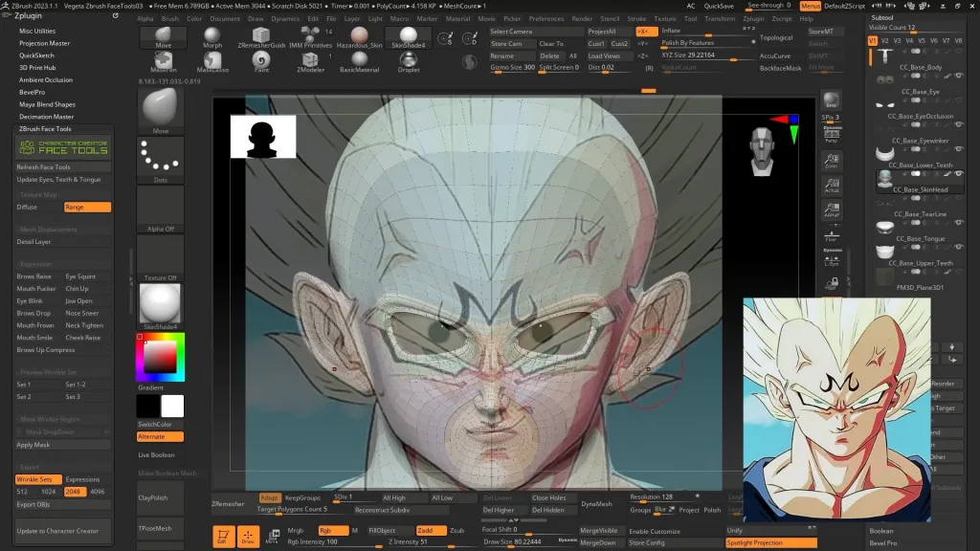This screenshot has width=980, height=551.
Task: Select the Range texture map option
Action: coord(87,207)
